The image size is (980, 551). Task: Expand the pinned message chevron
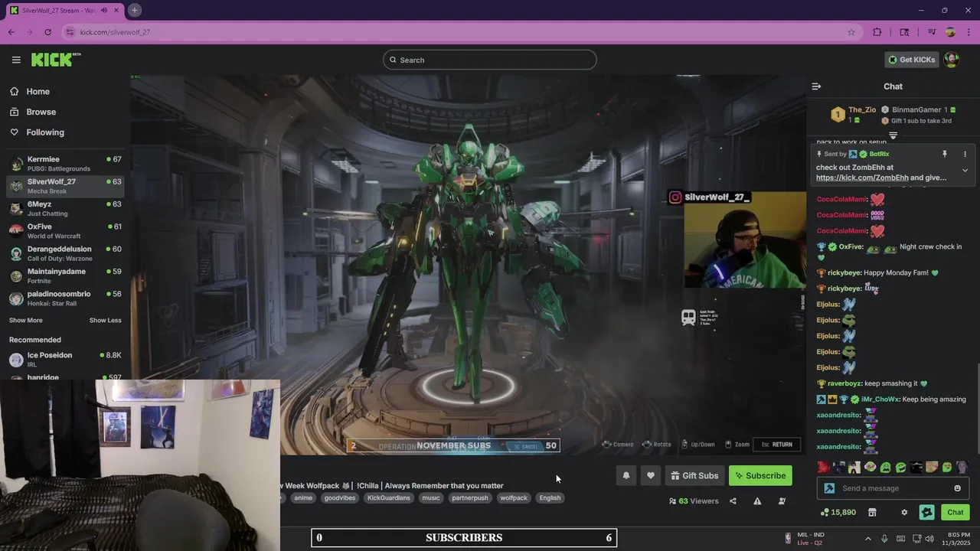point(965,171)
